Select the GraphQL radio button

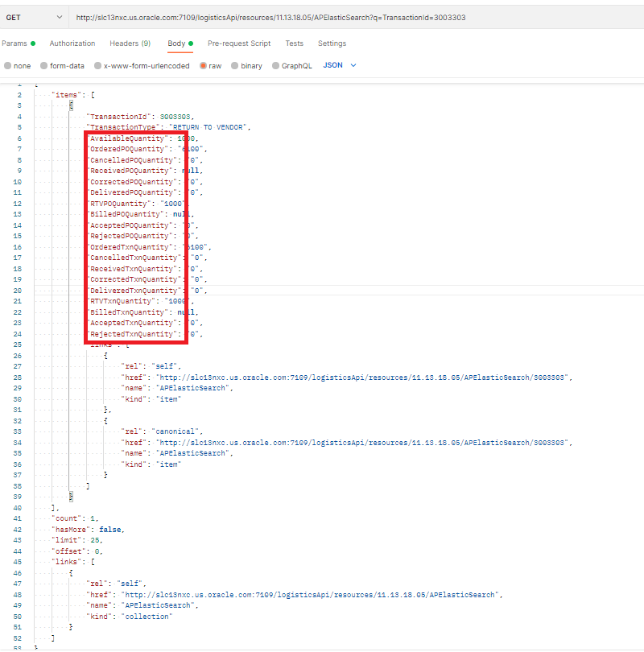(275, 66)
